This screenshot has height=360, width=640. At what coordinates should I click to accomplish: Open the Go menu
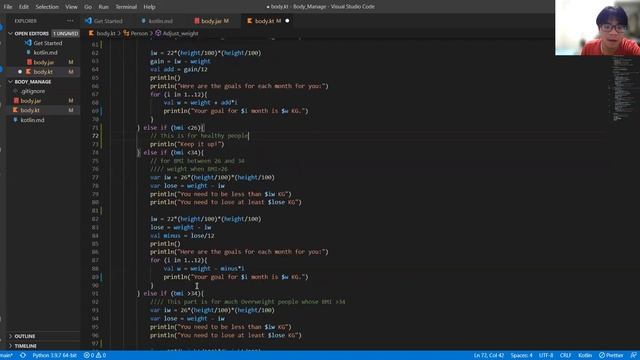[88, 7]
